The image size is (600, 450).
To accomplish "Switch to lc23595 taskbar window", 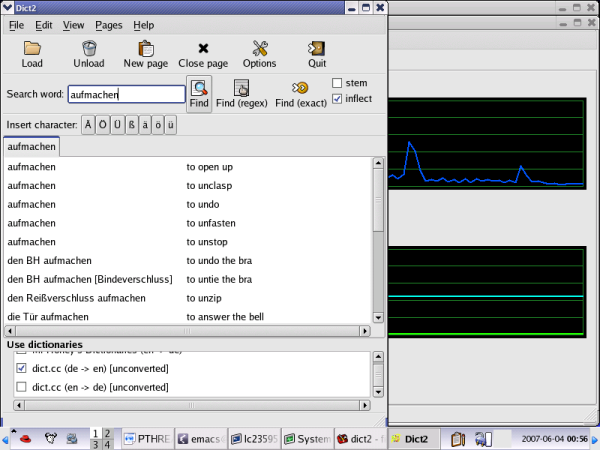I will point(254,439).
